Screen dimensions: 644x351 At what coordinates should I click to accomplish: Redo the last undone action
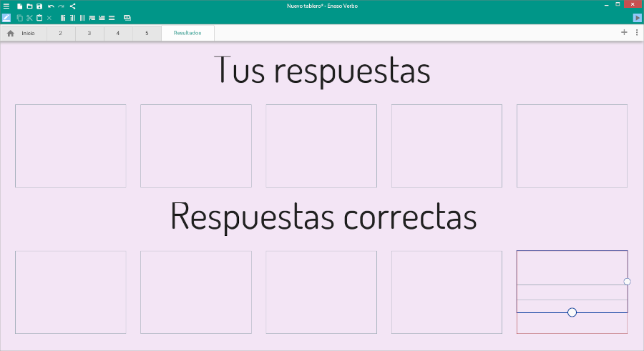click(61, 6)
